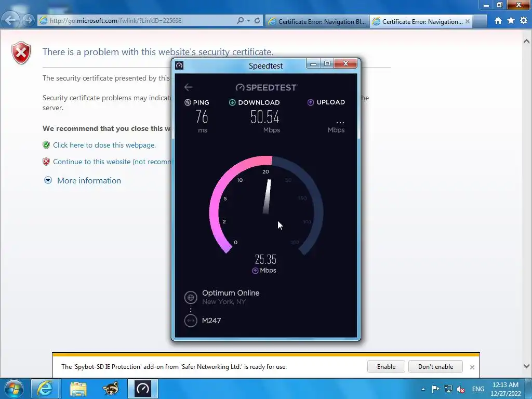Click the Speedtest taskbar button

click(x=143, y=389)
